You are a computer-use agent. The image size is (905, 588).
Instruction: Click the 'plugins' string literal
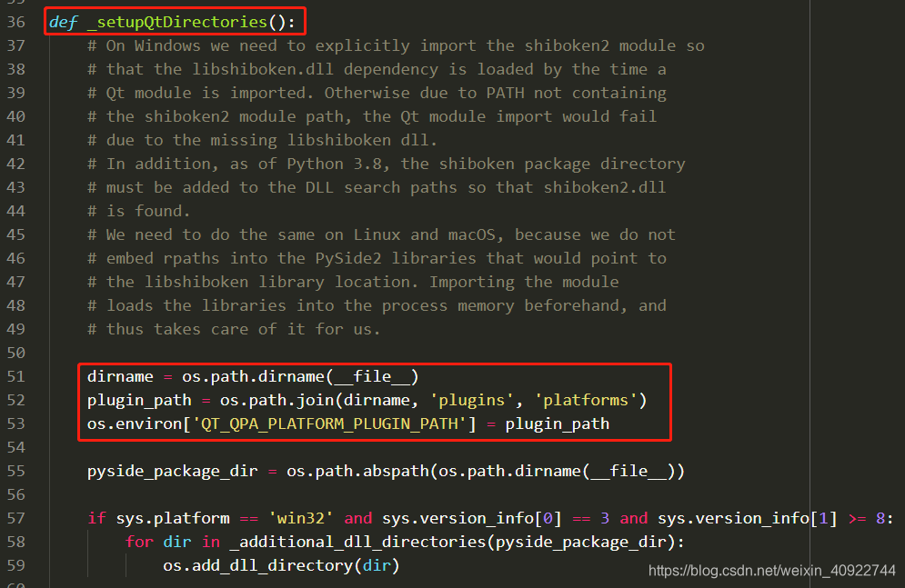tap(471, 400)
